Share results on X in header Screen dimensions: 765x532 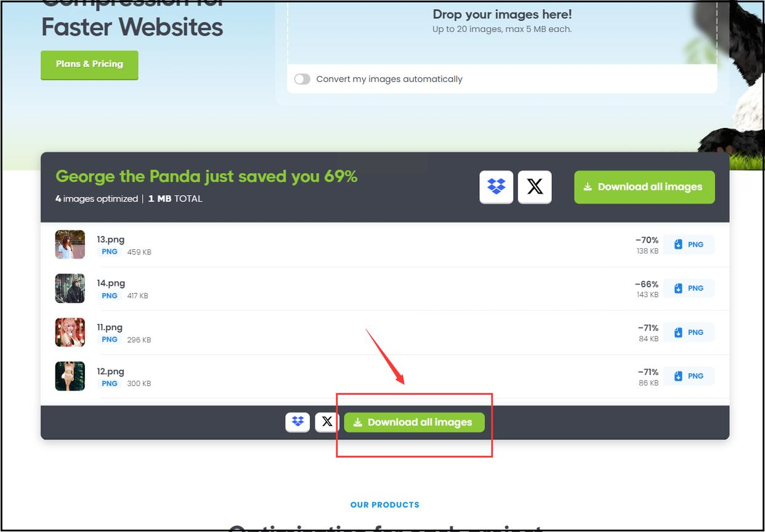535,187
